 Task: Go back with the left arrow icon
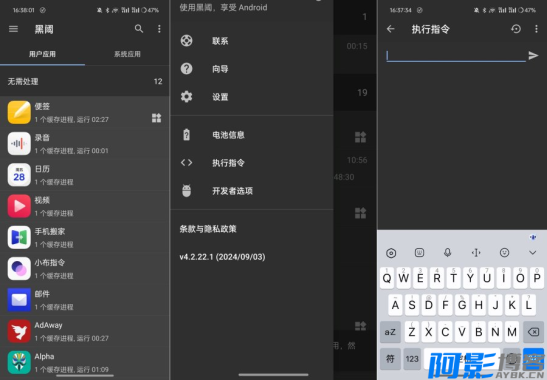click(391, 29)
